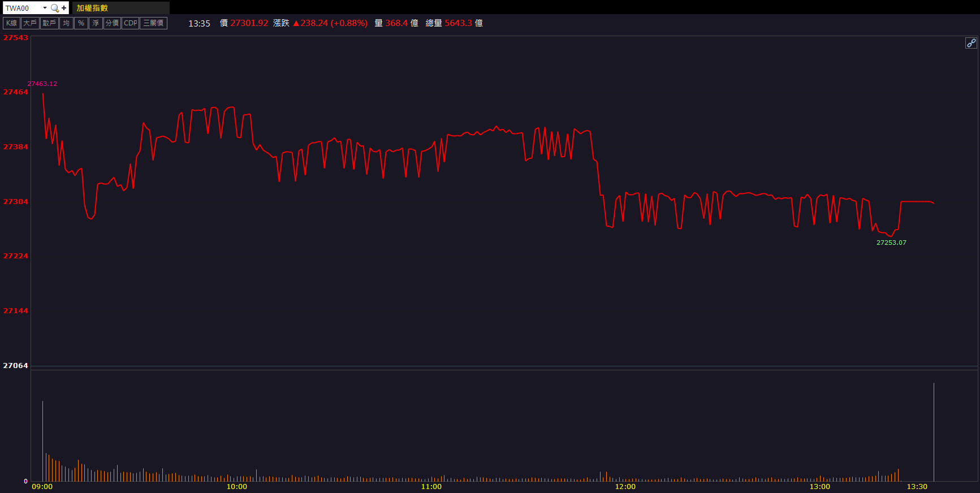980x493 pixels.
Task: Click the magnifier search icon
Action: (54, 8)
